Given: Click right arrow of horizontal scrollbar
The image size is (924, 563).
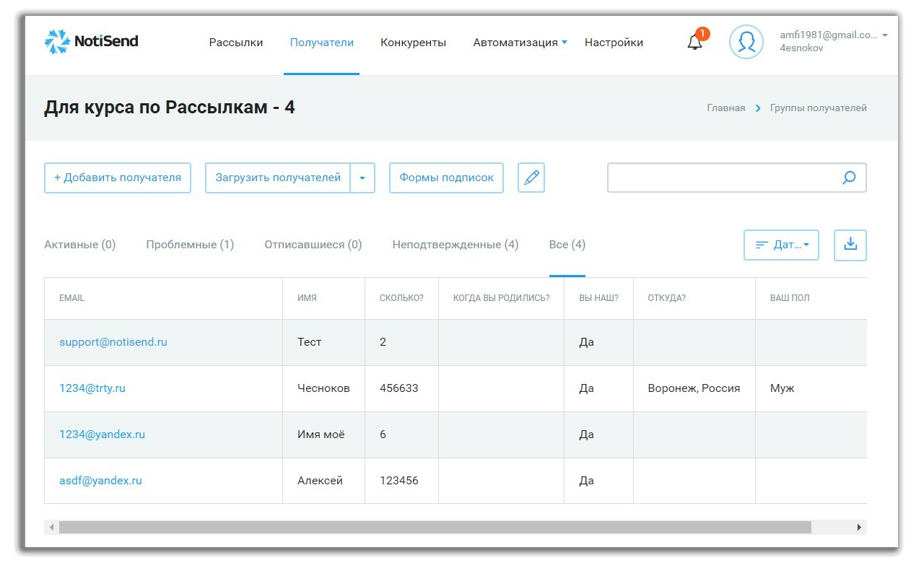Looking at the screenshot, I should click(x=859, y=528).
